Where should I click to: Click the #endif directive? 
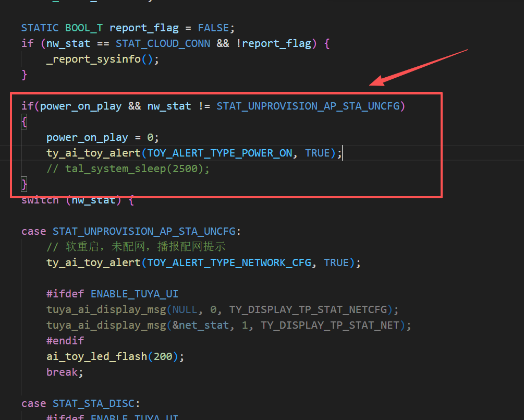pyautogui.click(x=65, y=341)
